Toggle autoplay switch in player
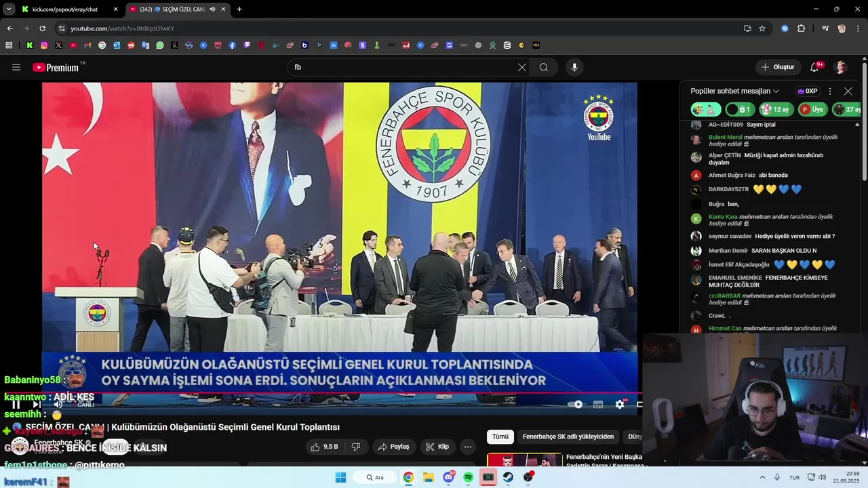 coord(576,405)
